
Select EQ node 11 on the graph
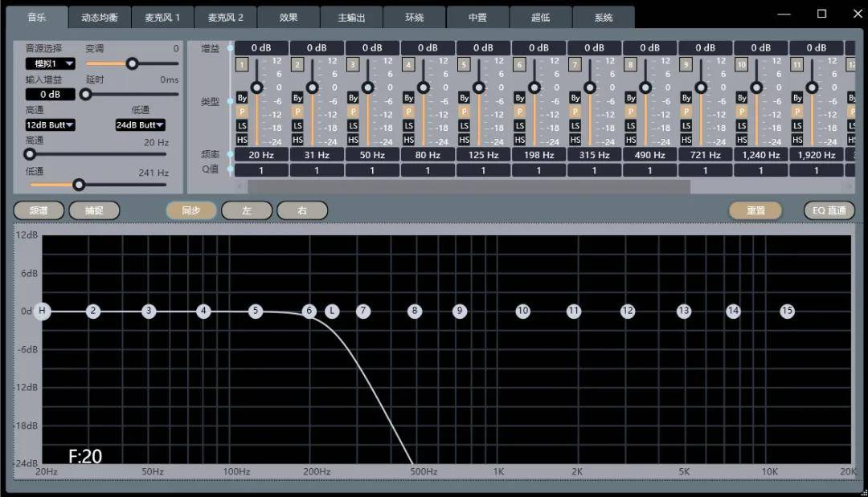(574, 311)
